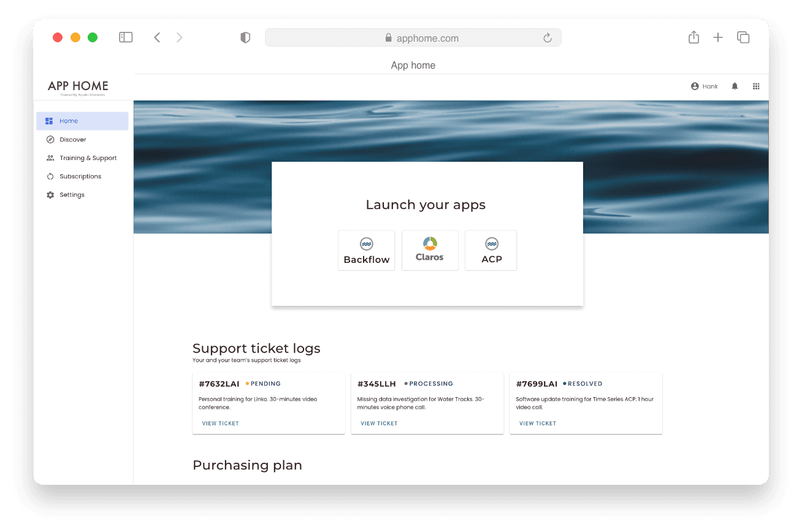Launch the ACP app
This screenshot has height=532, width=802.
pyautogui.click(x=491, y=250)
